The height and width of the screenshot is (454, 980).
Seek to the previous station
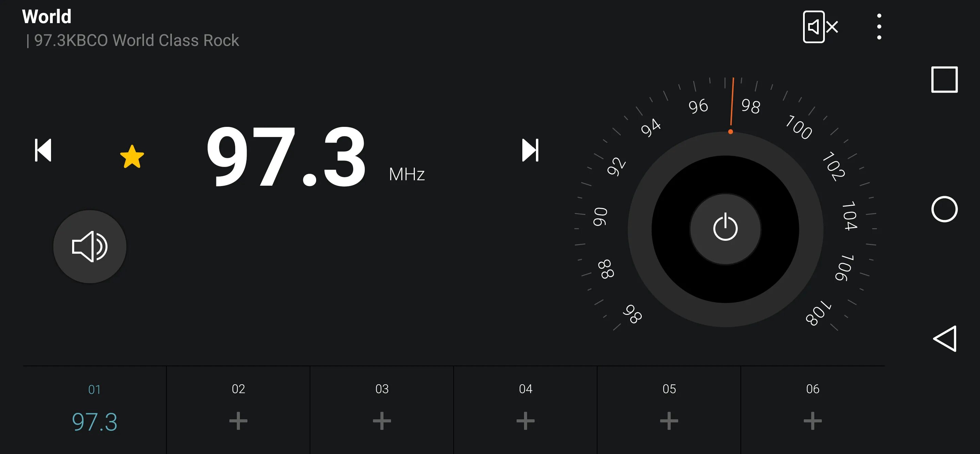(43, 150)
